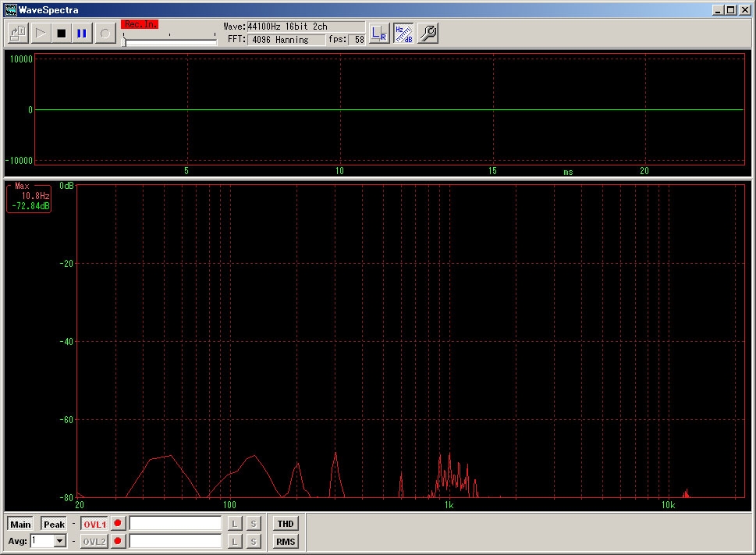
Task: Click the round record button
Action: (105, 34)
